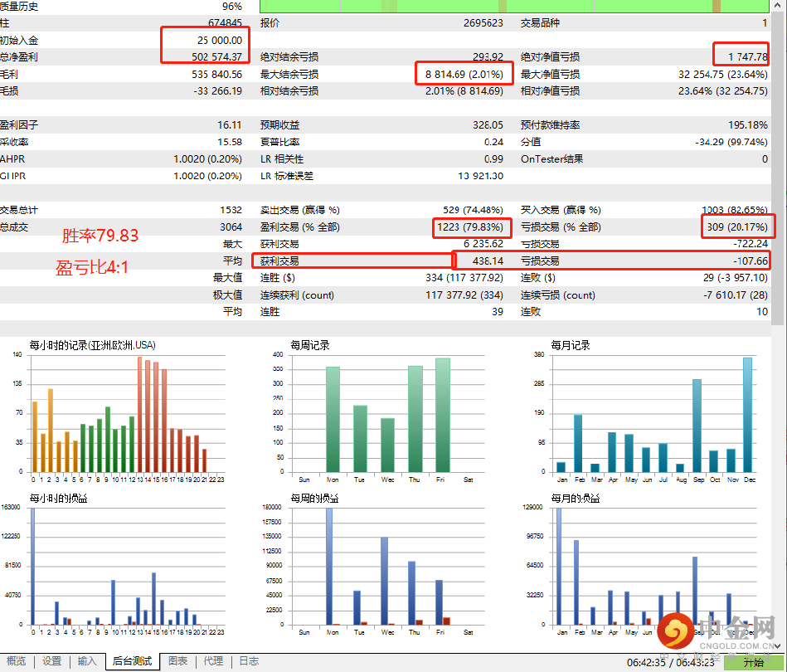Image resolution: width=787 pixels, height=672 pixels.
Task: Select the 卖出交易 value 529 (74.48%)
Action: click(x=474, y=210)
